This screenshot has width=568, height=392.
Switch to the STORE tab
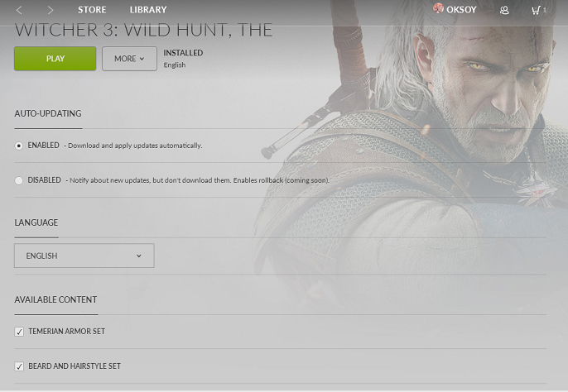click(x=92, y=10)
